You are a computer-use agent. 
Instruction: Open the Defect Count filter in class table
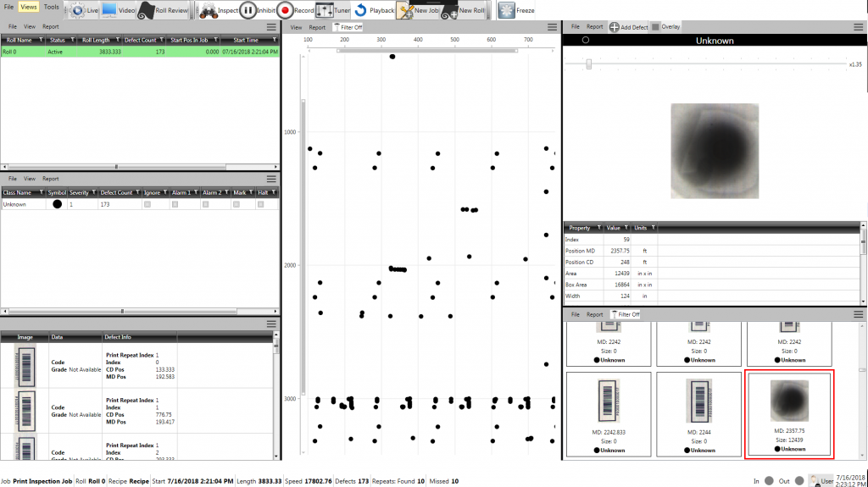136,192
